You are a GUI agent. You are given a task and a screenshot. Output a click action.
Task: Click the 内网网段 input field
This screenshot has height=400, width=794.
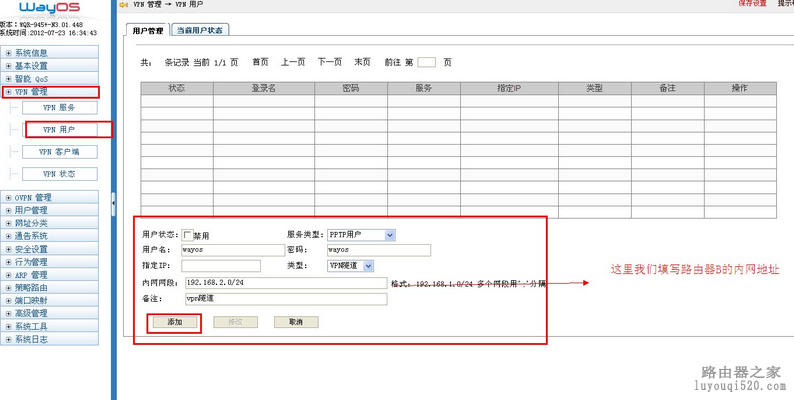(286, 283)
